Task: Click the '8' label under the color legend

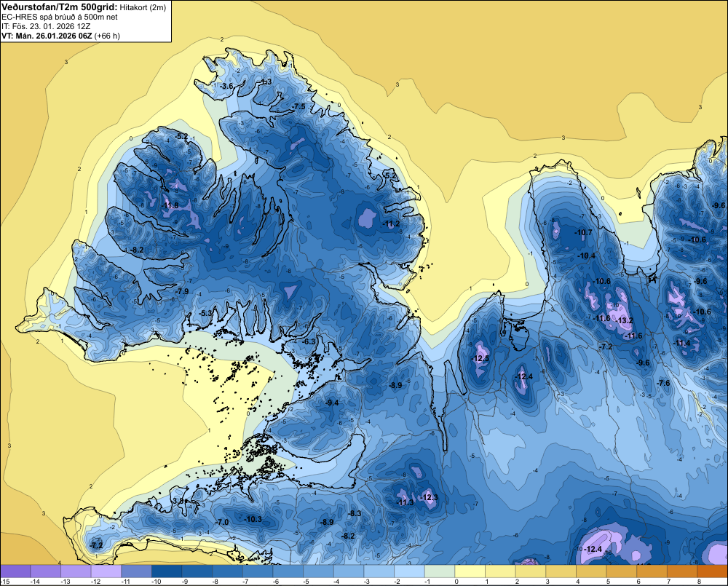Action: [699, 582]
